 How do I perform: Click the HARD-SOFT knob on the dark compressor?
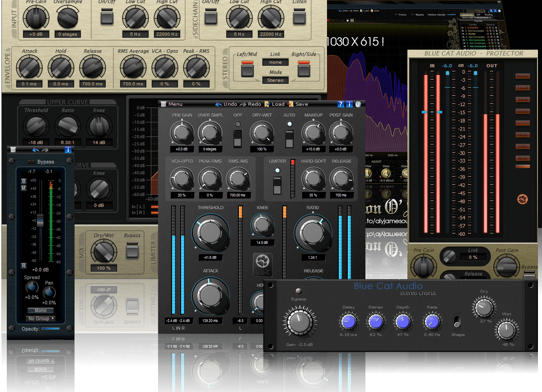tap(313, 179)
